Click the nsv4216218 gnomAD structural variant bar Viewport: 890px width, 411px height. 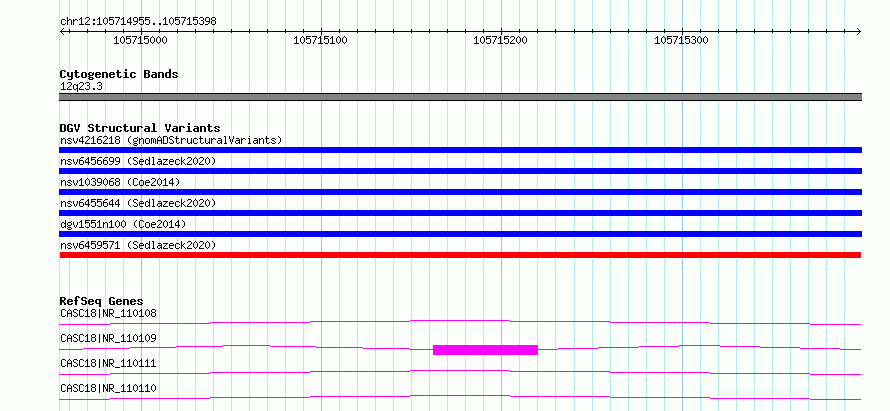460,150
